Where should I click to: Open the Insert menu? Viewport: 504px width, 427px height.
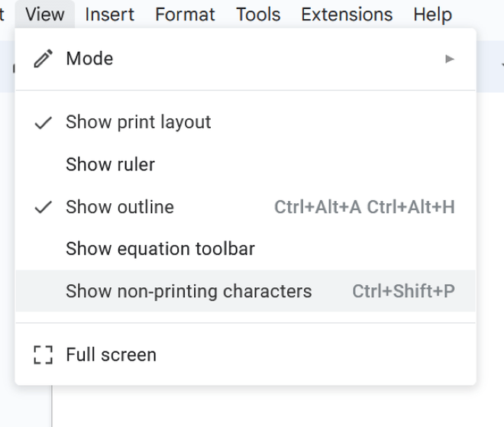pyautogui.click(x=110, y=15)
